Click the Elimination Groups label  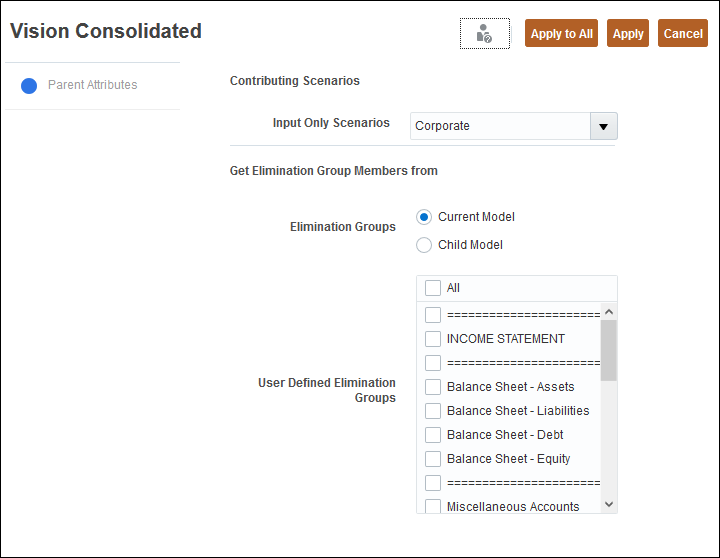(343, 227)
